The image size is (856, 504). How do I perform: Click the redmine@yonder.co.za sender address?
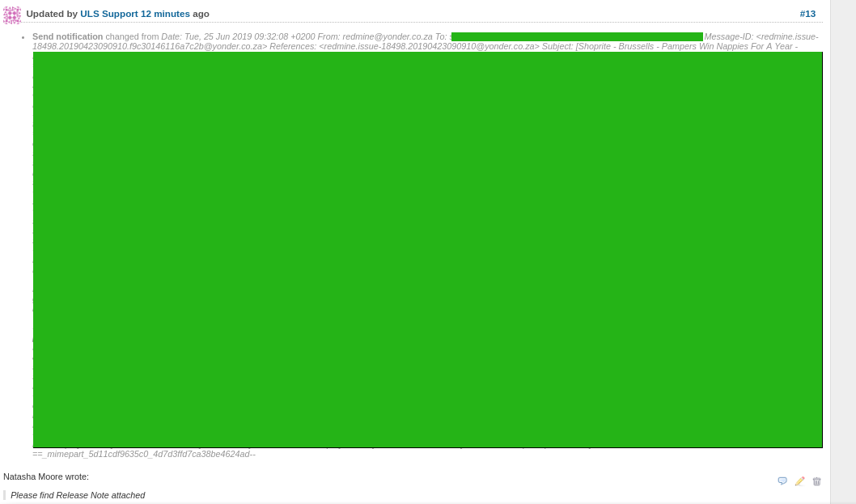point(388,36)
